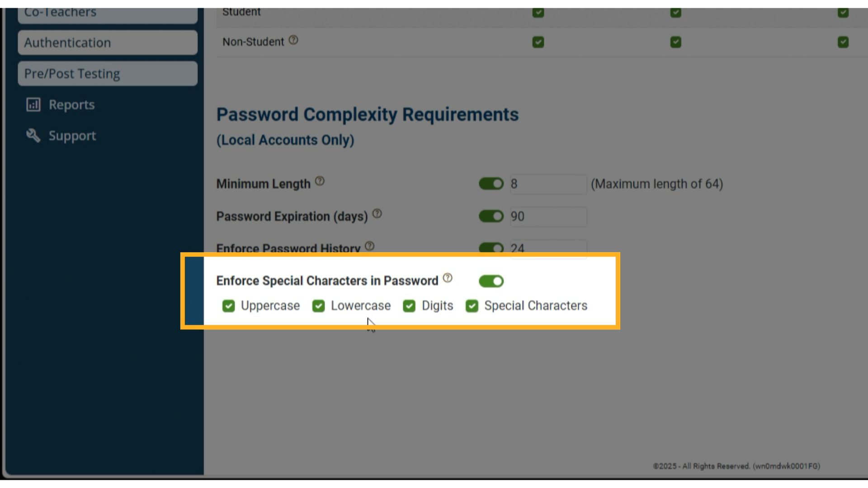Uncheck the Digits requirement
This screenshot has width=868, height=488.
(x=409, y=306)
